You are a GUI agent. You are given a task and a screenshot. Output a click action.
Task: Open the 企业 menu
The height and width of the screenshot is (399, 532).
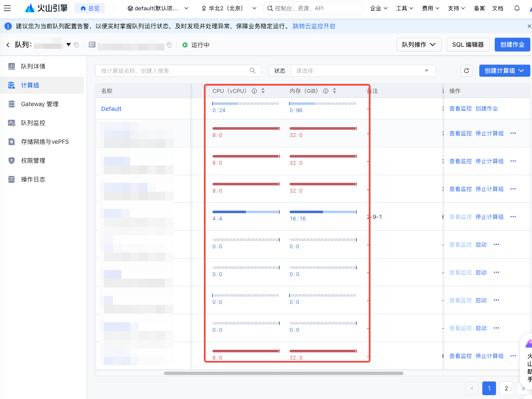coord(379,8)
